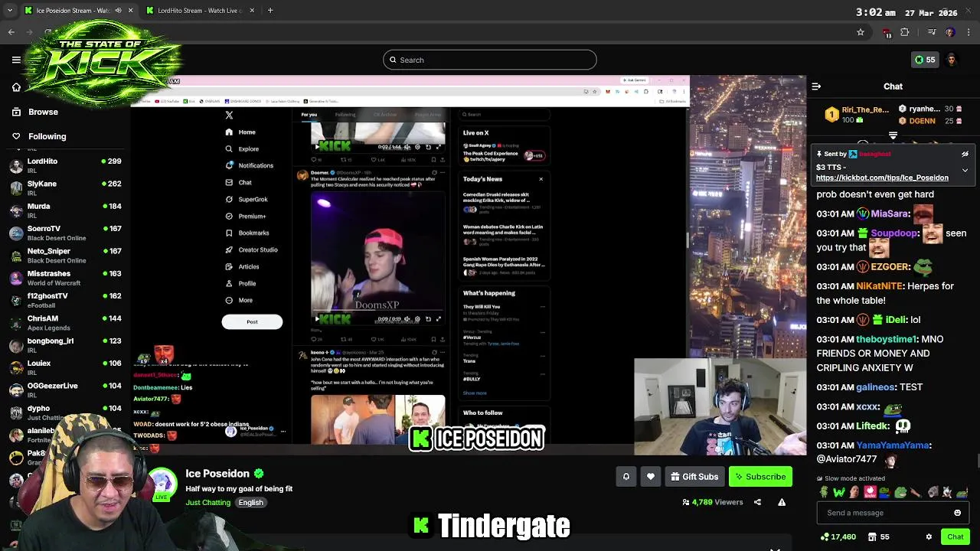
Task: Expand the tab search dropdown arrow
Action: point(9,11)
